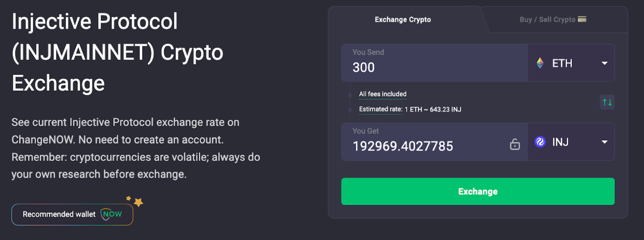Click the Ethereum logo icon
644x240 pixels.
coord(541,63)
